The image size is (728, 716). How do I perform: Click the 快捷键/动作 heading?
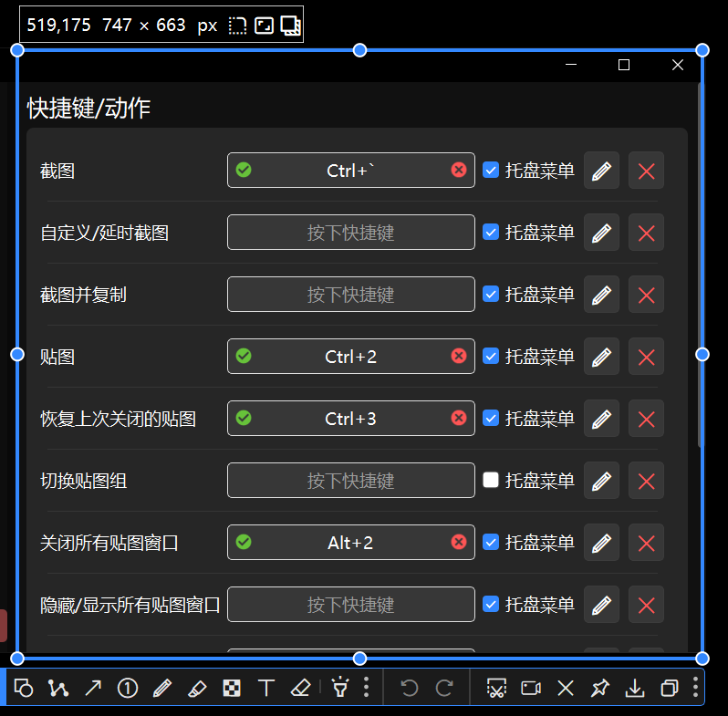pyautogui.click(x=88, y=109)
